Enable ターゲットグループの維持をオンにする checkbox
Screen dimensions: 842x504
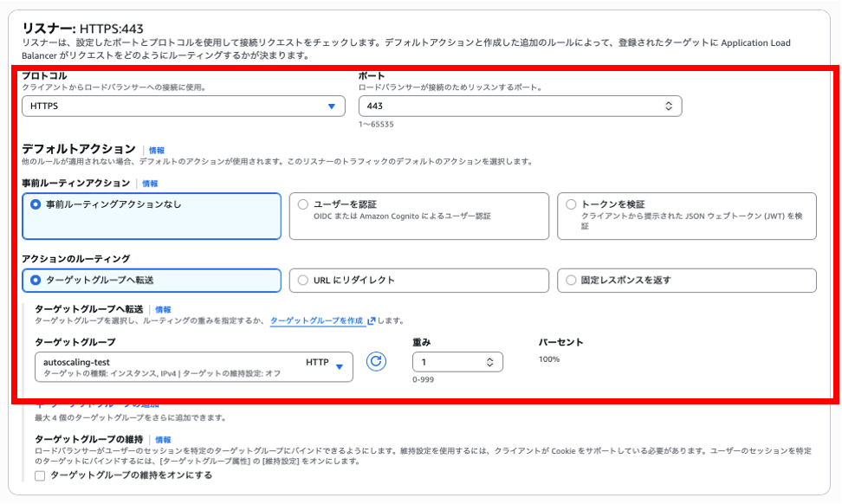pyautogui.click(x=40, y=475)
